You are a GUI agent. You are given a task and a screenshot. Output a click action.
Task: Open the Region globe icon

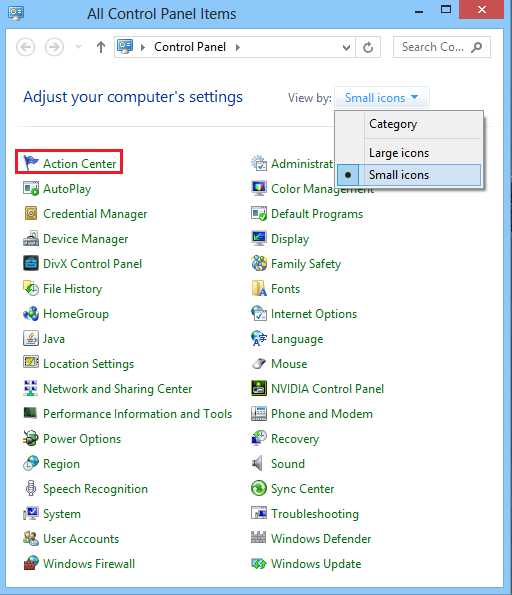(x=30, y=463)
